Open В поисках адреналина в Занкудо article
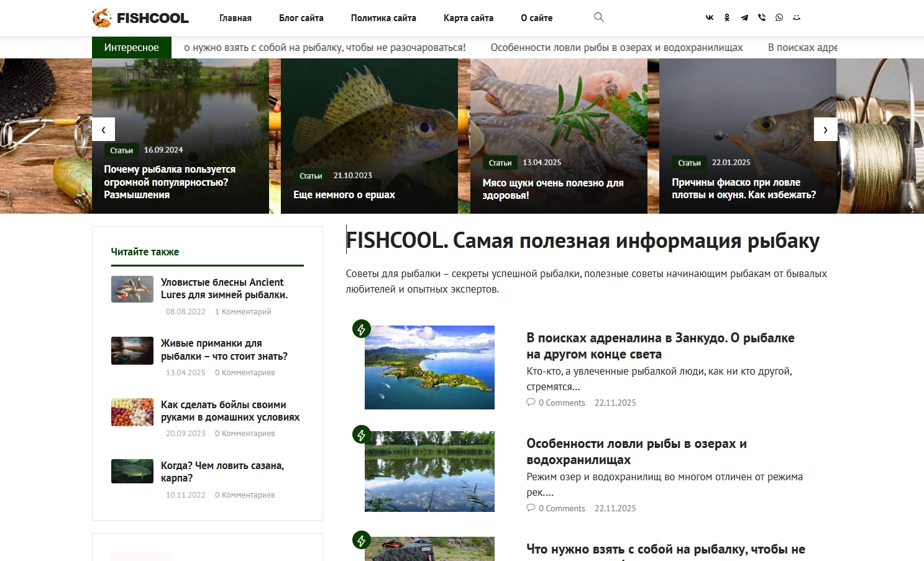This screenshot has width=924, height=561. tap(661, 346)
